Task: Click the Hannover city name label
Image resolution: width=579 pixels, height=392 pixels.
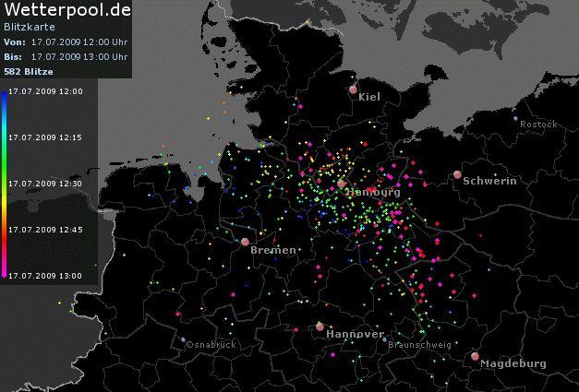Action: click(x=355, y=334)
